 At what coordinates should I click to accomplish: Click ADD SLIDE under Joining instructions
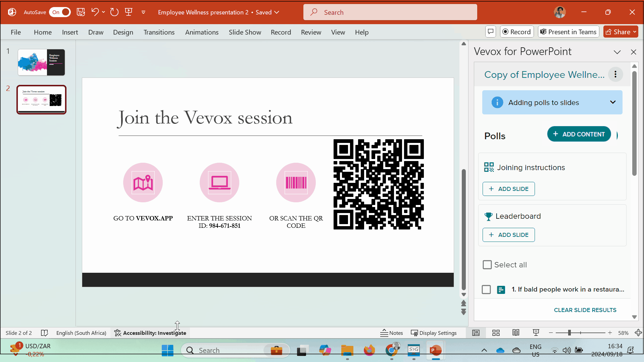(508, 189)
